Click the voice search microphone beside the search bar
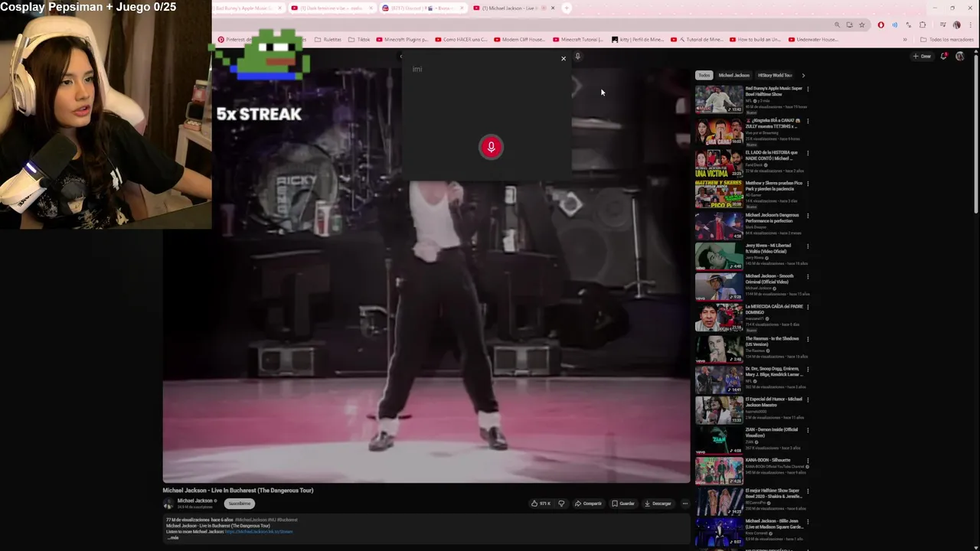The height and width of the screenshot is (551, 980). coord(578,56)
